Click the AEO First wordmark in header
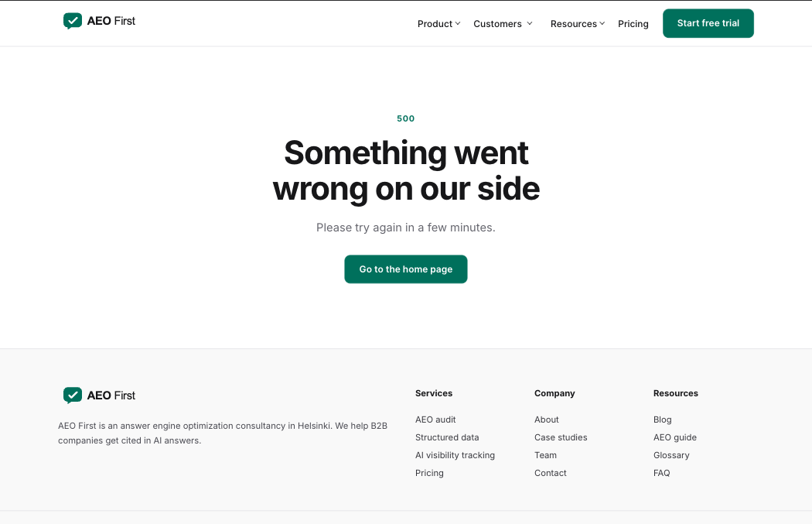Viewport: 812px width, 524px height. point(111,21)
